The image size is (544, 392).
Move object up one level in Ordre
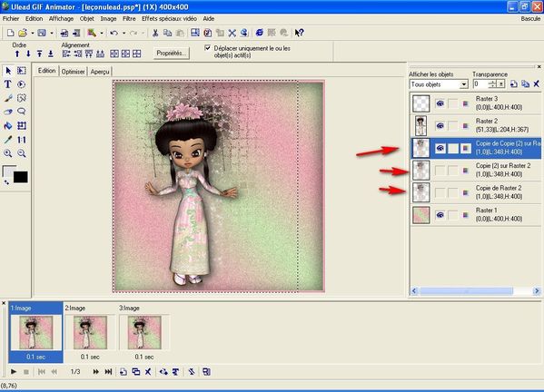click(17, 54)
